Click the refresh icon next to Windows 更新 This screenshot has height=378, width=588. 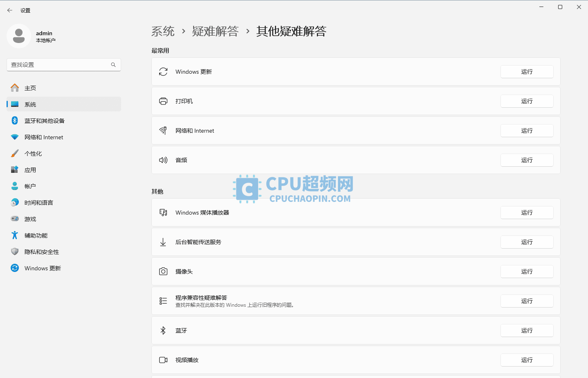point(163,71)
